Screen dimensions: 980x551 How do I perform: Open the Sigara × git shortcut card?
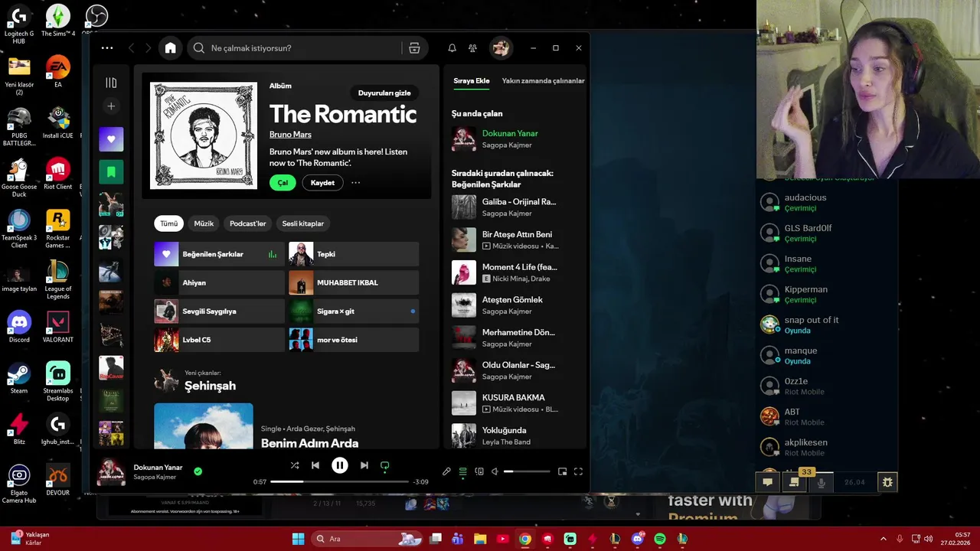(354, 311)
